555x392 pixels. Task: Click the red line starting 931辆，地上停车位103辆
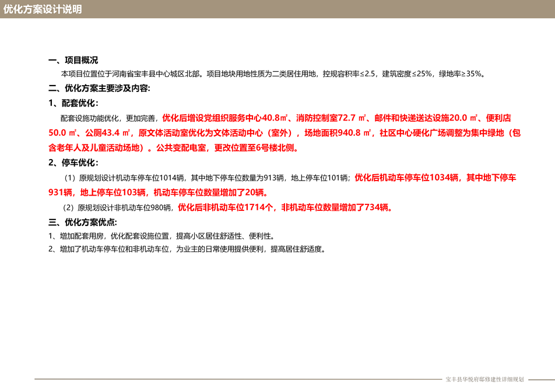158,192
